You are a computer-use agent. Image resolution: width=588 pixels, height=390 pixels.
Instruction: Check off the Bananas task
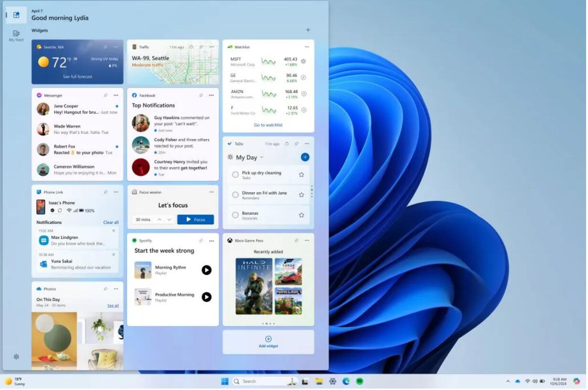(236, 216)
